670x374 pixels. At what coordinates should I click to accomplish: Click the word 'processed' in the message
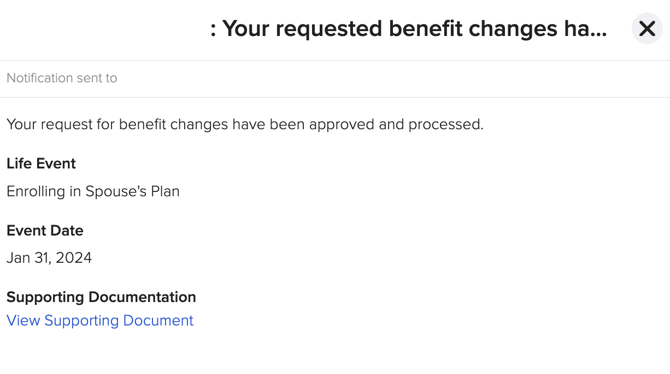tap(446, 124)
